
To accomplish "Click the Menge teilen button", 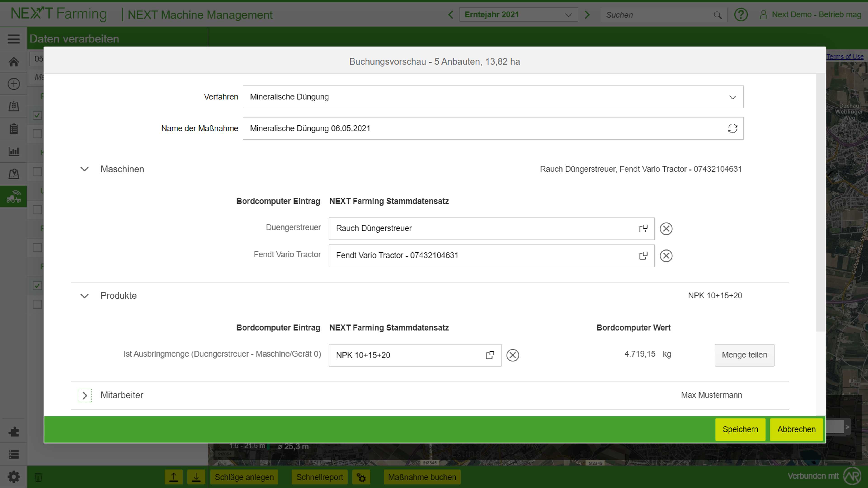I will 745,355.
